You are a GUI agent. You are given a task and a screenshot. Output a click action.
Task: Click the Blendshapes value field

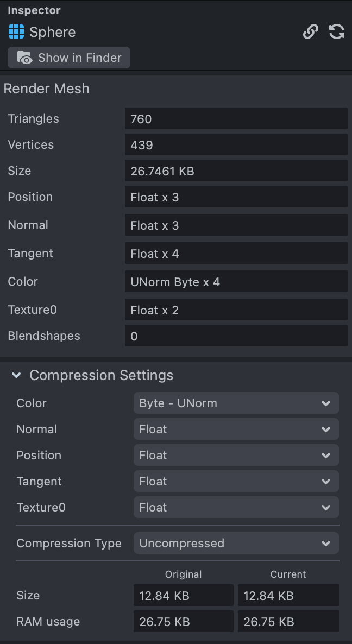click(x=236, y=336)
